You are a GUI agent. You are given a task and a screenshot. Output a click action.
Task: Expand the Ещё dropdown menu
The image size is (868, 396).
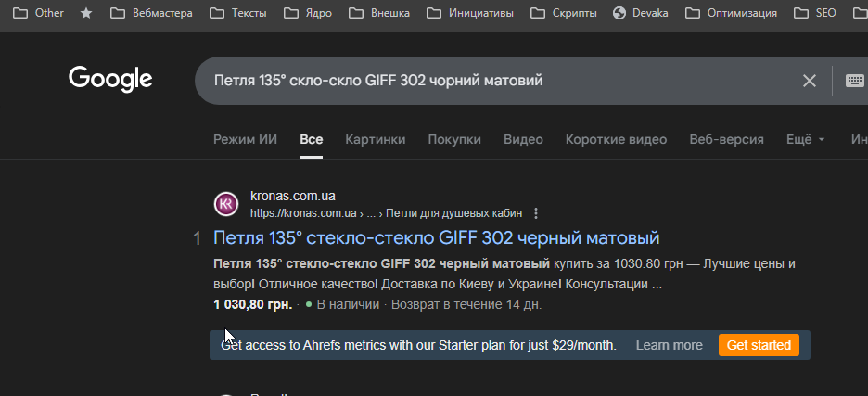click(805, 139)
